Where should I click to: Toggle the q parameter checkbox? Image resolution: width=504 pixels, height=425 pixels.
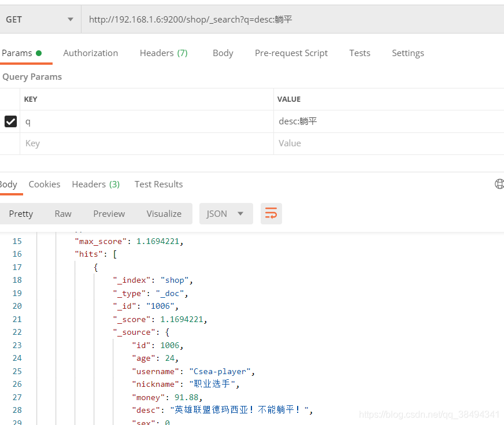tap(10, 121)
